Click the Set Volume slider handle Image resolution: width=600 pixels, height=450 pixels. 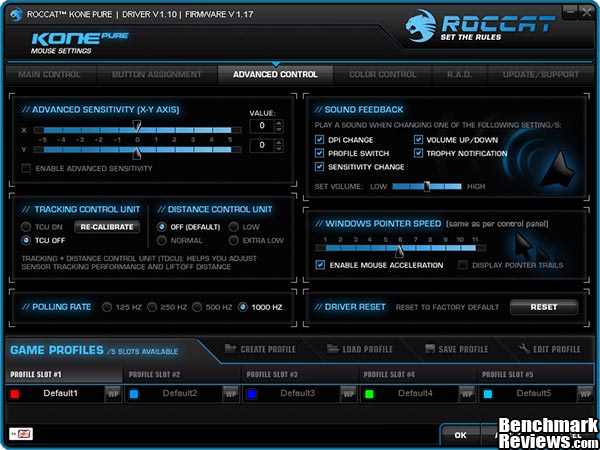(427, 186)
